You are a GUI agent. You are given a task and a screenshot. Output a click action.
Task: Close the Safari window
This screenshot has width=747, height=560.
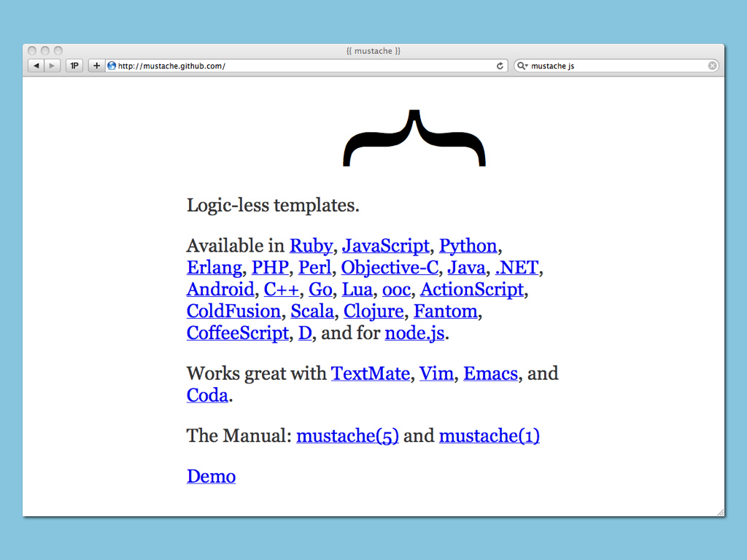[32, 50]
